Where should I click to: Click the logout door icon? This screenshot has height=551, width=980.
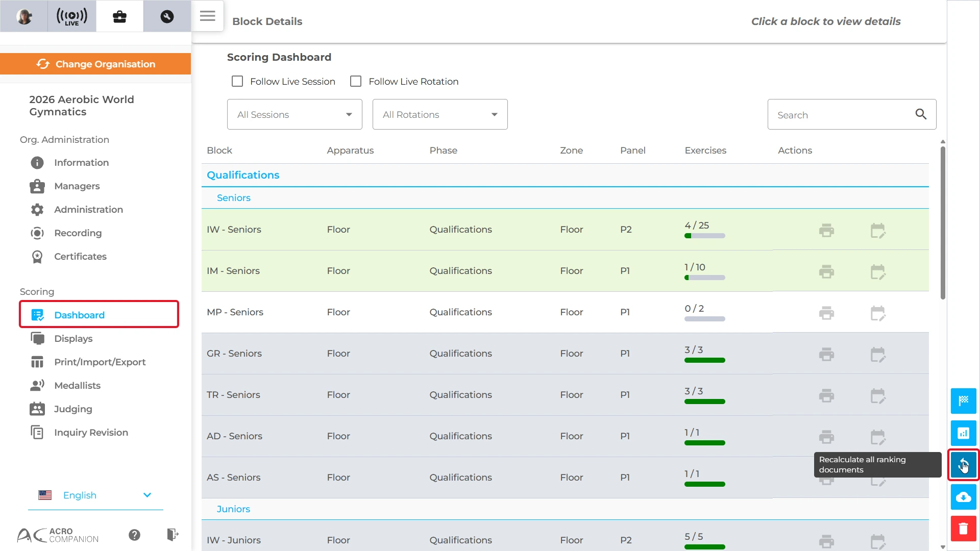click(173, 534)
